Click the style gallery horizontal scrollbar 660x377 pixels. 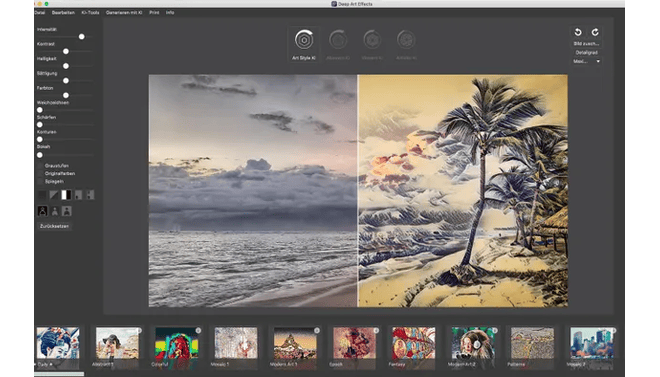[x=59, y=374]
